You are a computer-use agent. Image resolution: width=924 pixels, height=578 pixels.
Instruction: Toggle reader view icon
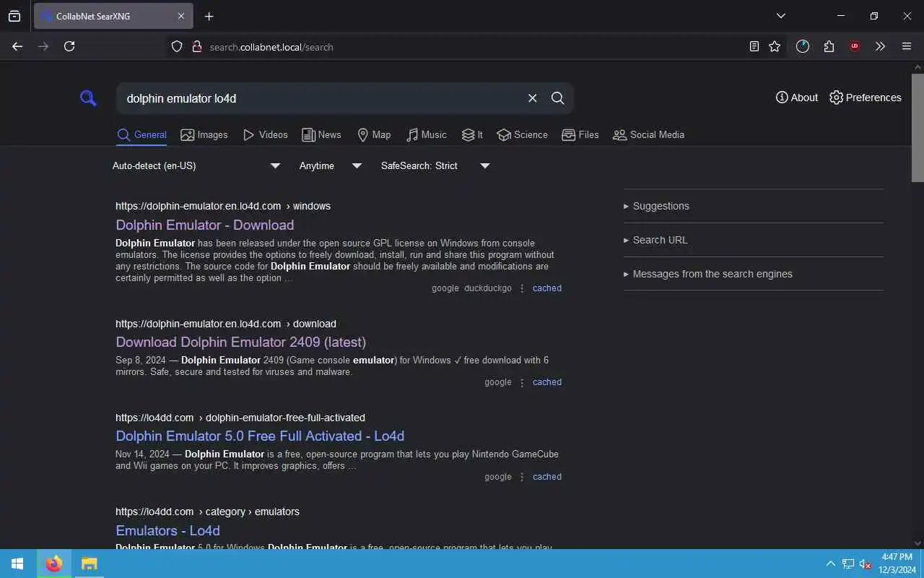(754, 46)
